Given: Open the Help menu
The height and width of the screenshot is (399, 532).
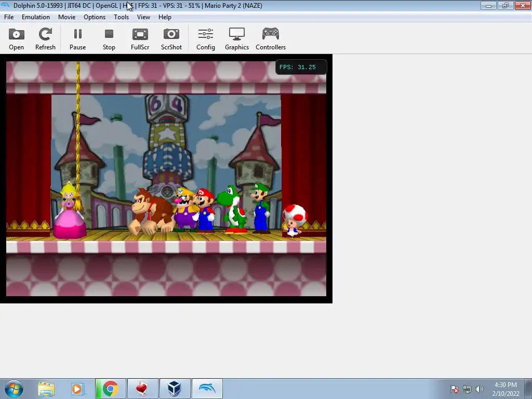Looking at the screenshot, I should 165,17.
